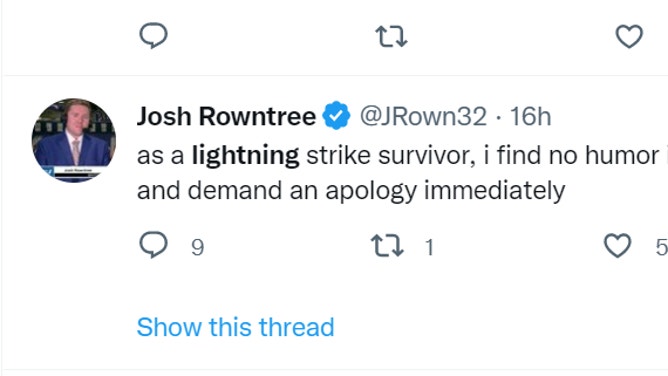Like Josh Rowntree's tweet with the heart icon

(617, 245)
